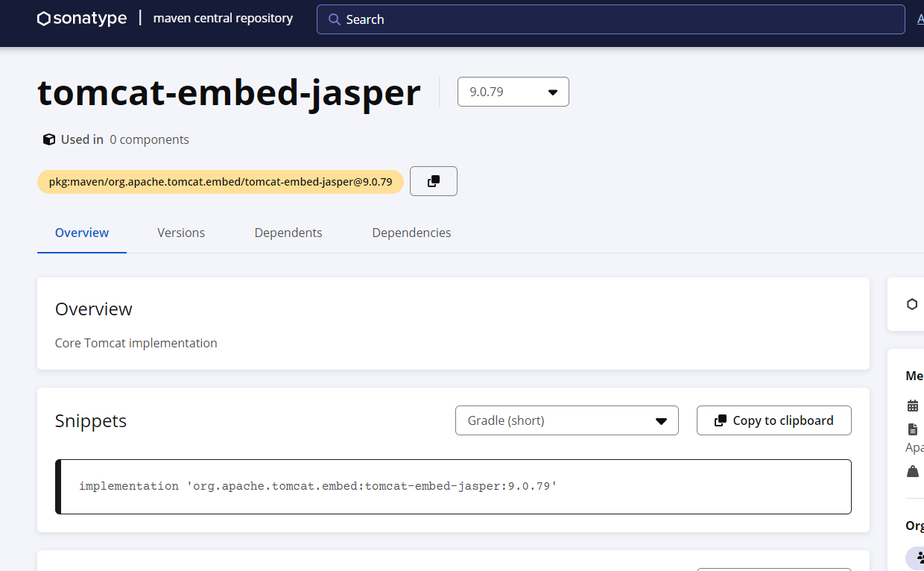
Task: Click the maven central repository title
Action: 223,19
